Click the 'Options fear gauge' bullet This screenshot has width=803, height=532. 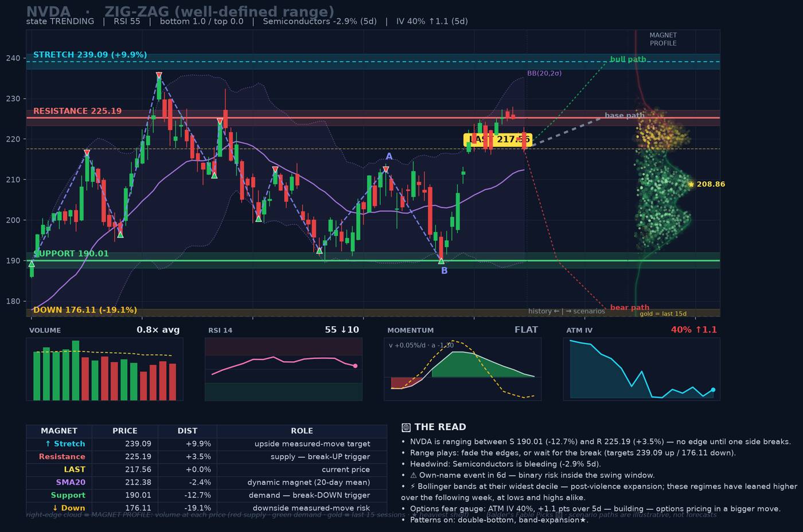[x=591, y=508]
